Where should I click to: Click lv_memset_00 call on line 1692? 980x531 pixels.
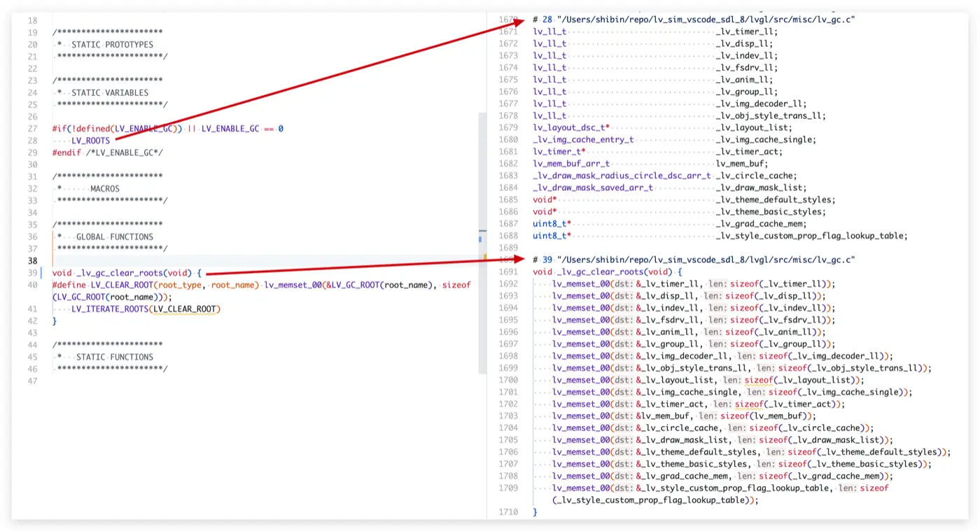580,284
